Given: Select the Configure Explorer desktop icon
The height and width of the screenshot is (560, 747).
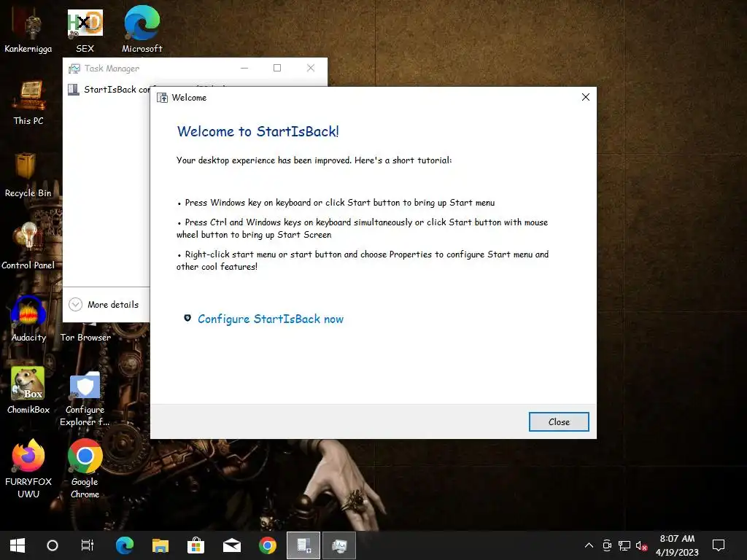Looking at the screenshot, I should pyautogui.click(x=85, y=399).
